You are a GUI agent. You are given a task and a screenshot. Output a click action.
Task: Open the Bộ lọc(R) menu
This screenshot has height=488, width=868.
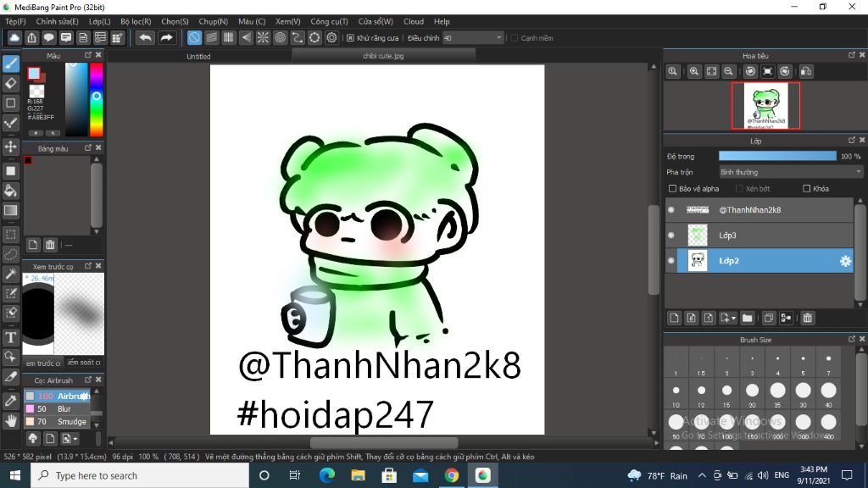pos(136,21)
